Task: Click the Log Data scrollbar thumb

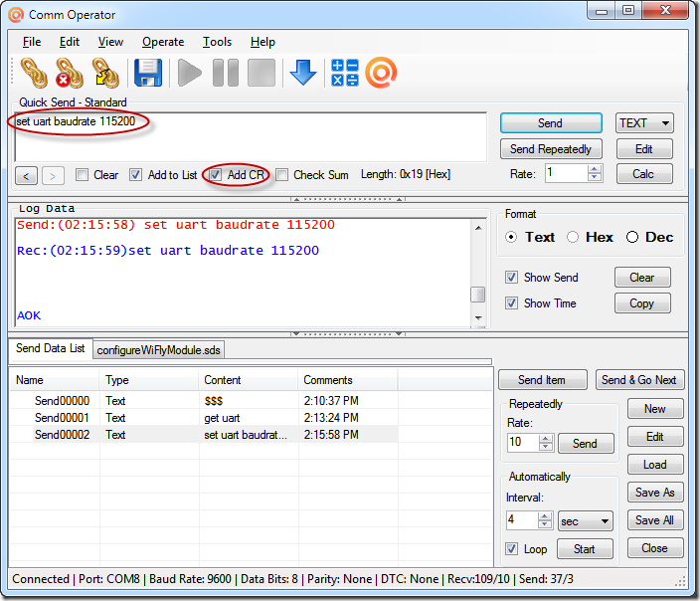Action: click(478, 295)
